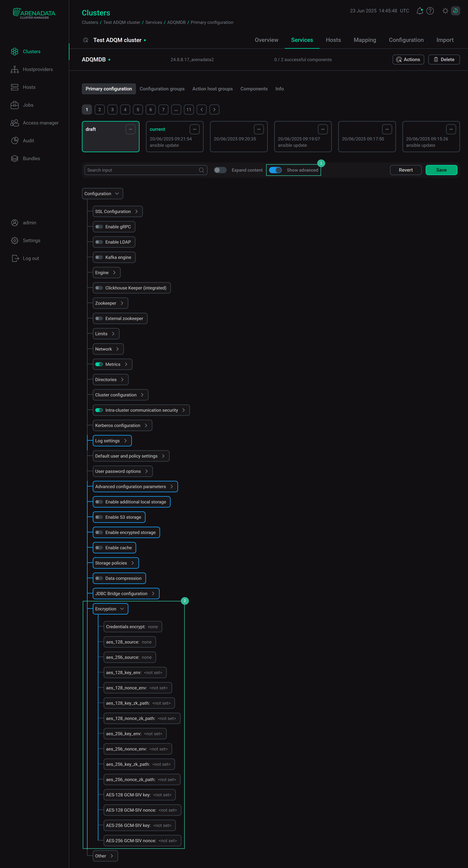The width and height of the screenshot is (468, 868).
Task: Open menu on 09:17:50 config card
Action: pos(387,129)
